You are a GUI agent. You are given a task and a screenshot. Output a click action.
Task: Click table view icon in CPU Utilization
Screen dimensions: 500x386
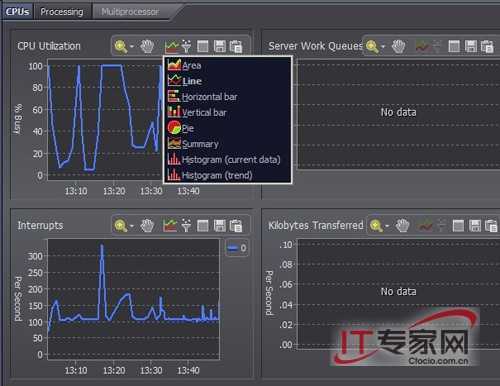[203, 46]
